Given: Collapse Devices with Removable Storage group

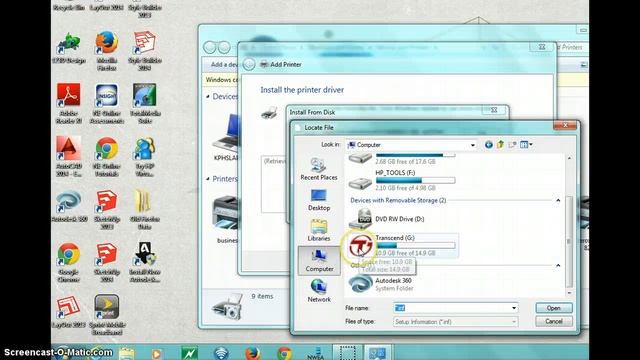Looking at the screenshot, I should pyautogui.click(x=558, y=200).
